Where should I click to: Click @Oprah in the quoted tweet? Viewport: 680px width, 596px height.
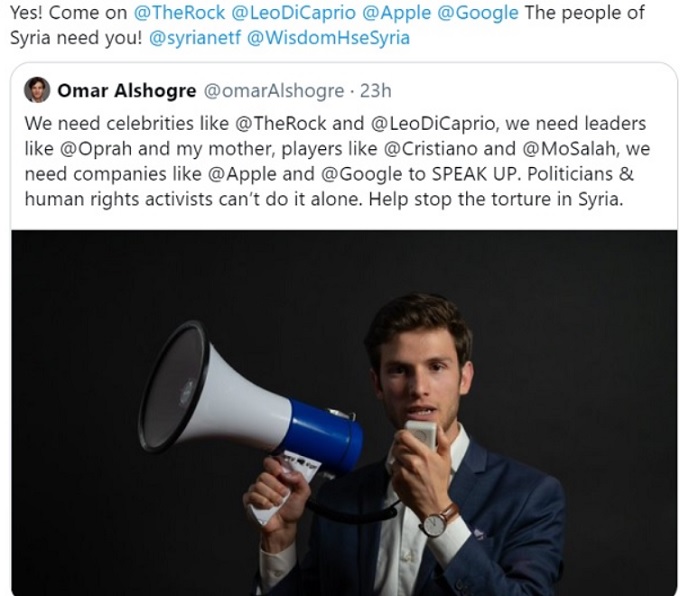coord(96,149)
